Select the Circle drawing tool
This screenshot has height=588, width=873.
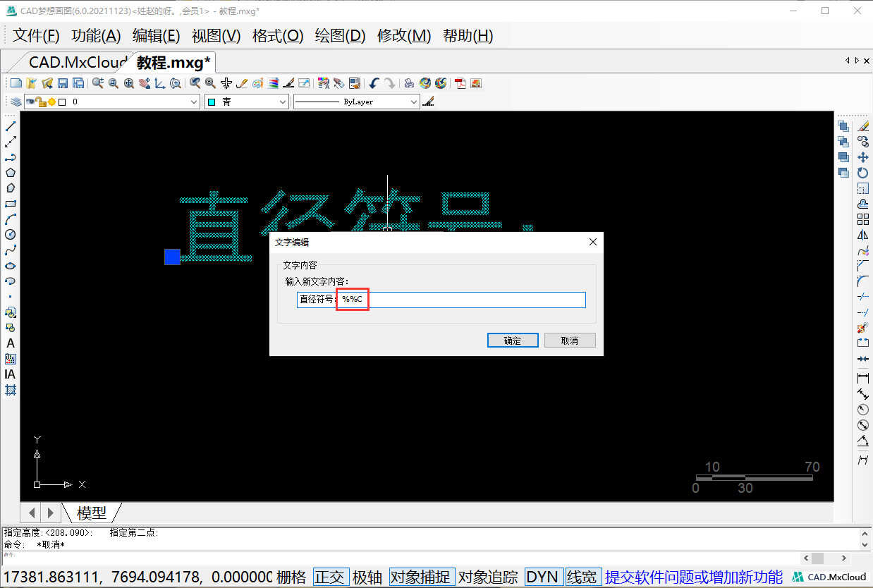pyautogui.click(x=11, y=235)
